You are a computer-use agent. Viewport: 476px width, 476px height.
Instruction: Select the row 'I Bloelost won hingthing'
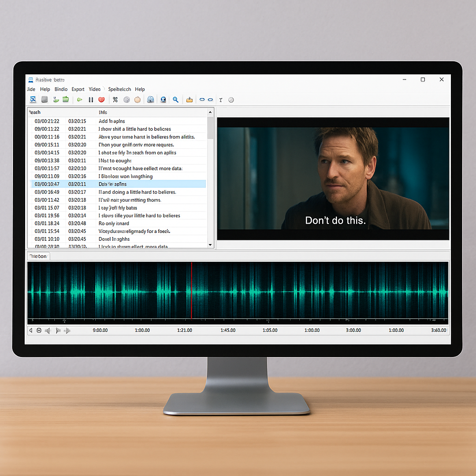(x=119, y=176)
